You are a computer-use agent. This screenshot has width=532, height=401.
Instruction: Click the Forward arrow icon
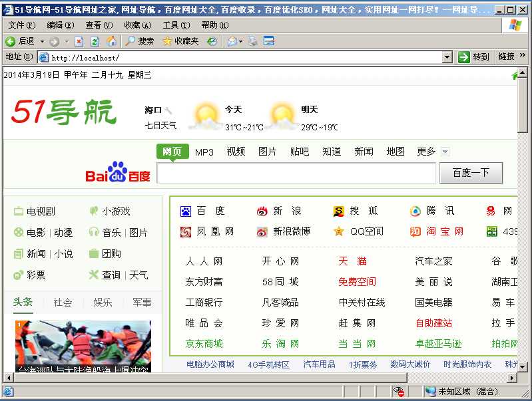(x=55, y=42)
